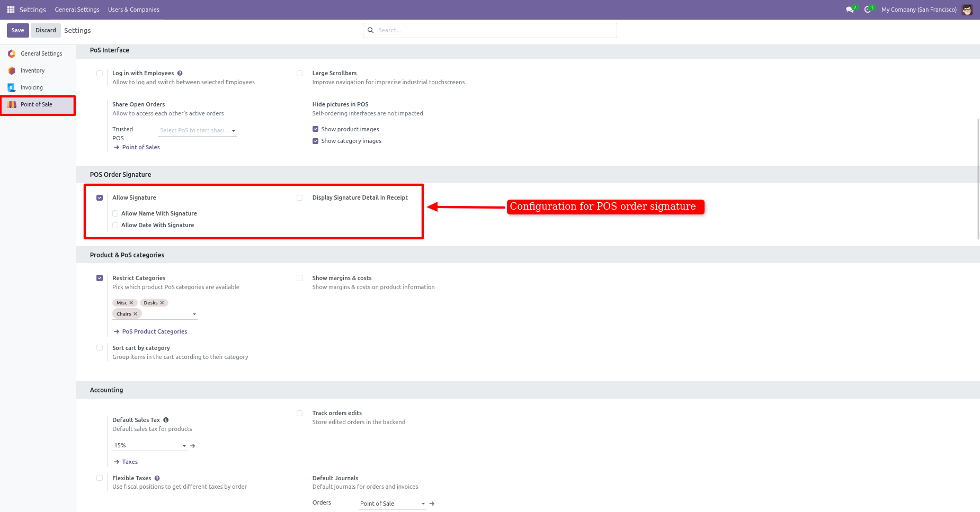Uncheck Show product images

(316, 129)
